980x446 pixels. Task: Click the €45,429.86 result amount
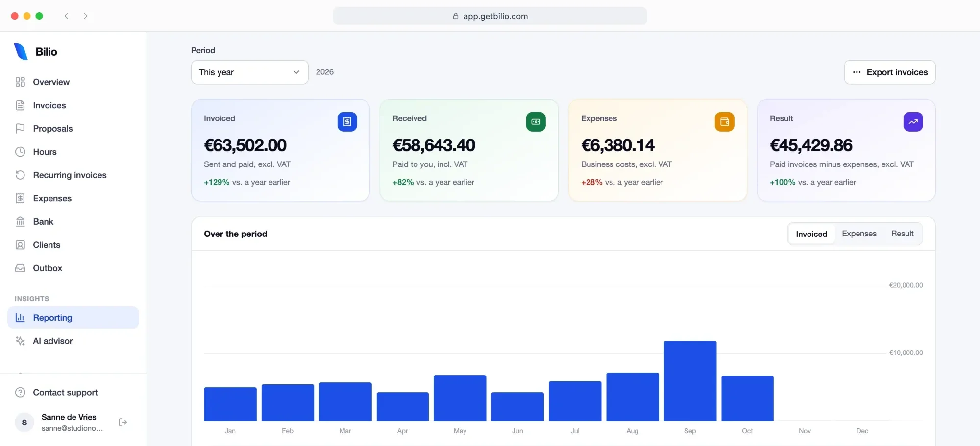point(811,145)
